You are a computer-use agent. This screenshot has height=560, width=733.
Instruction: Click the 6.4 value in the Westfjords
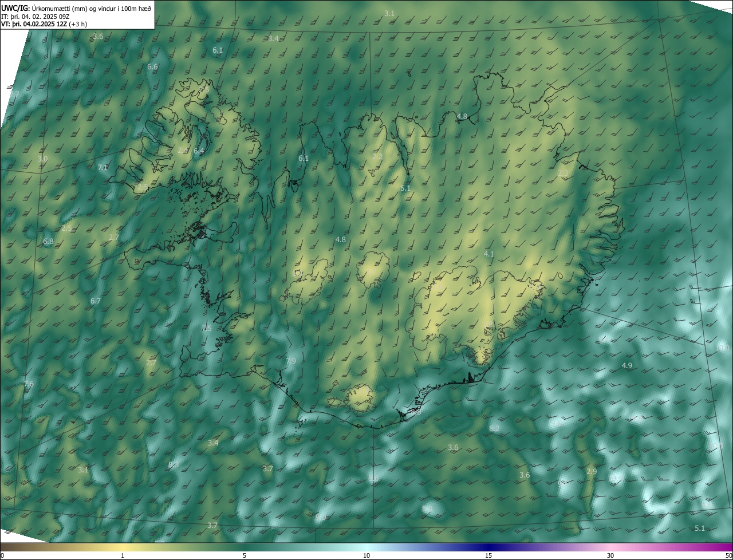(x=199, y=151)
